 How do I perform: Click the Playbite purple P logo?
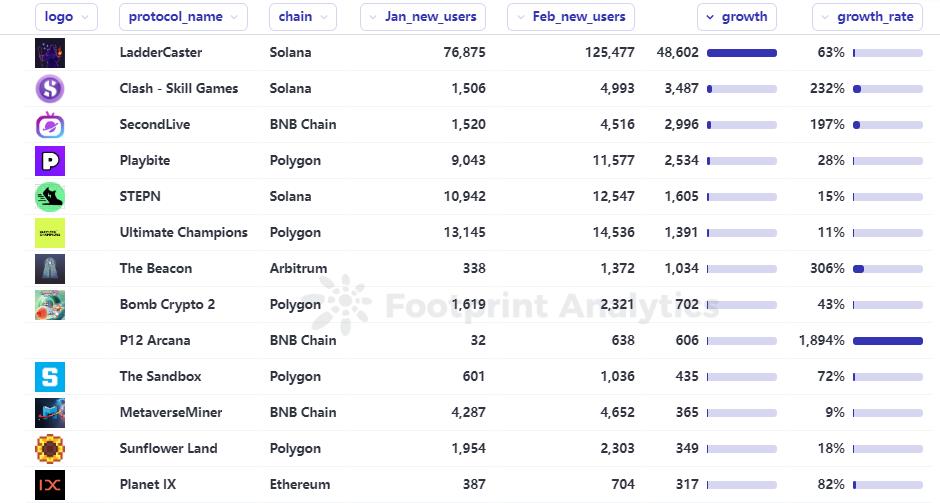click(x=49, y=161)
